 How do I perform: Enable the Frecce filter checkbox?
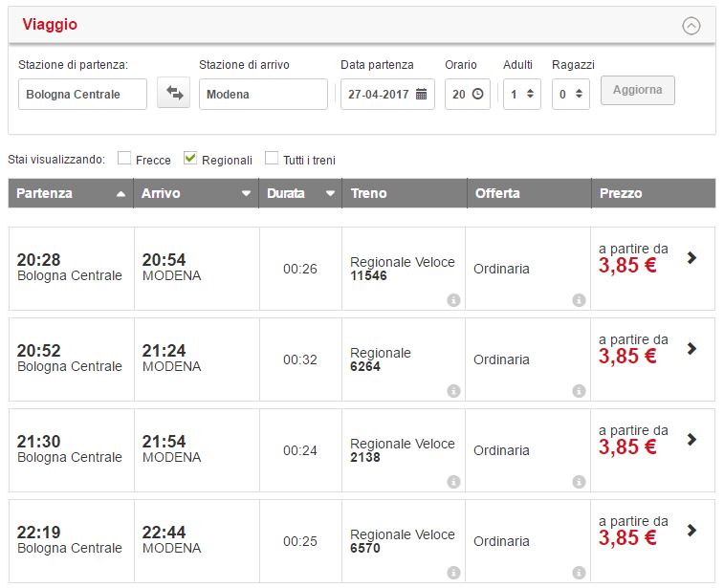(124, 159)
